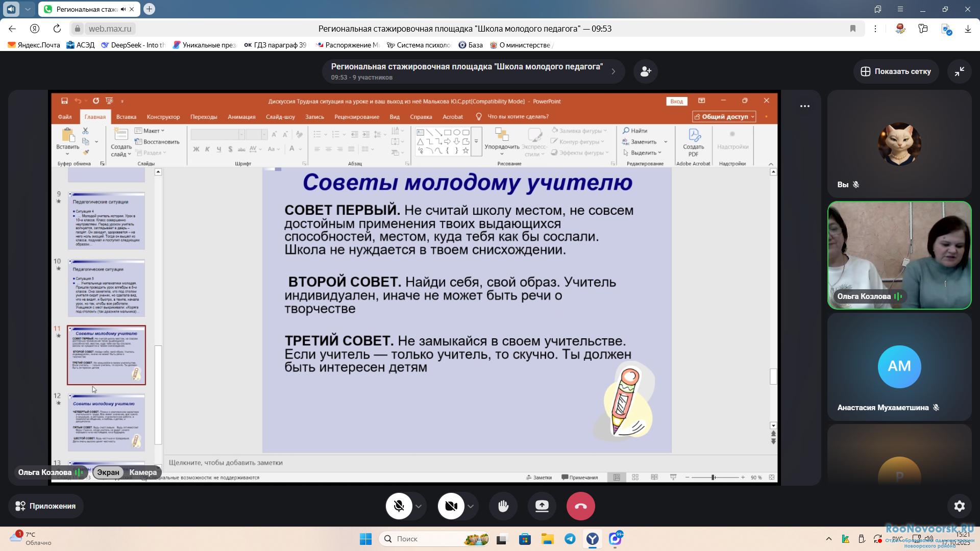This screenshot has width=980, height=551.
Task: Click the share screen icon
Action: [x=542, y=506]
